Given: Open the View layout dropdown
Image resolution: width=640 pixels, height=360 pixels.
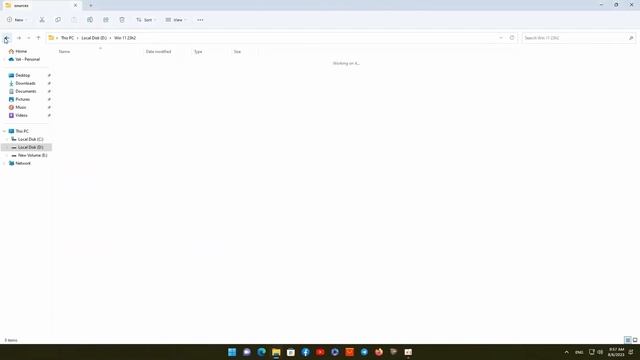Looking at the screenshot, I should click(x=176, y=20).
